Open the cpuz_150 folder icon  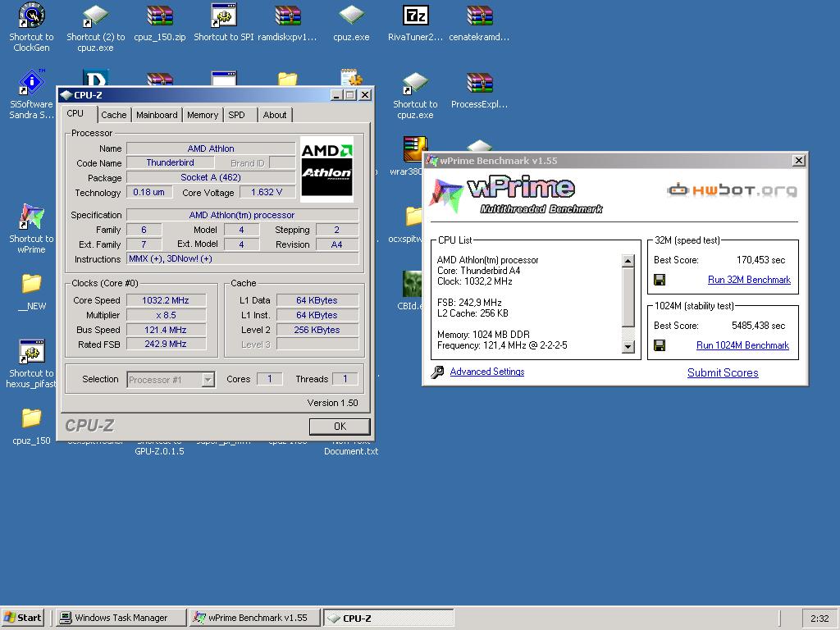31,419
